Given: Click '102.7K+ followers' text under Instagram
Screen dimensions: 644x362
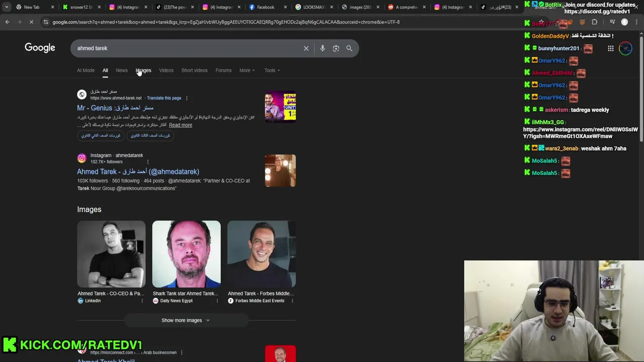Looking at the screenshot, I should click(x=106, y=162).
